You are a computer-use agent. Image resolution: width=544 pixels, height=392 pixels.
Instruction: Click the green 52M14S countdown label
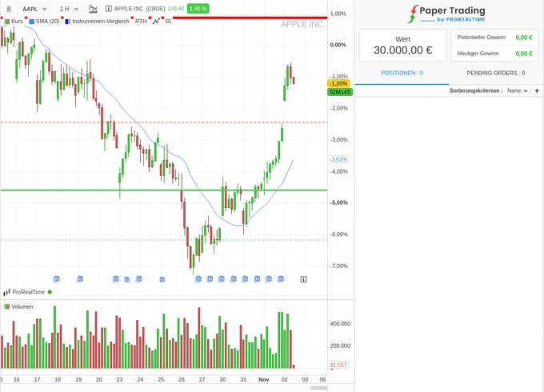point(340,92)
